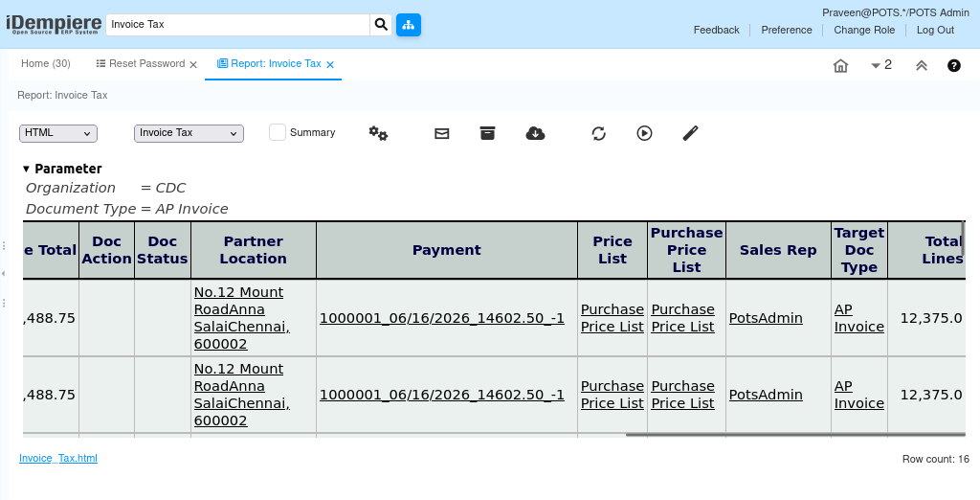Click first row 12,375.0 total lines value
Viewport: 980px width, 500px height.
(x=931, y=318)
